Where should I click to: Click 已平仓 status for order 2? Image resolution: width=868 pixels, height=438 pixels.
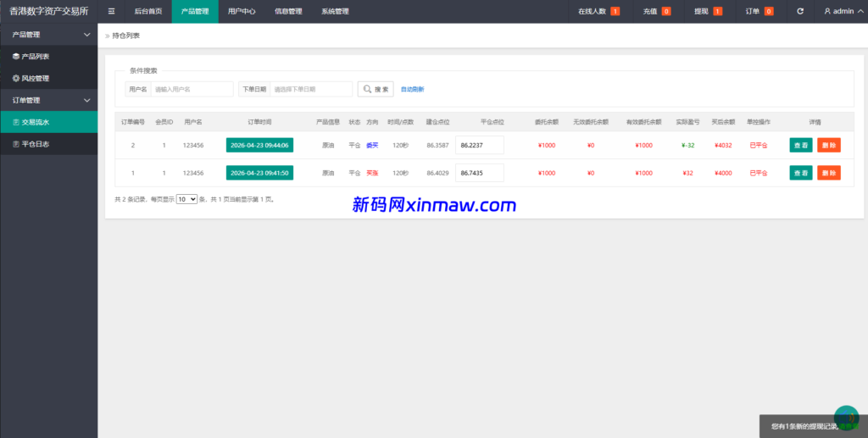click(x=759, y=146)
